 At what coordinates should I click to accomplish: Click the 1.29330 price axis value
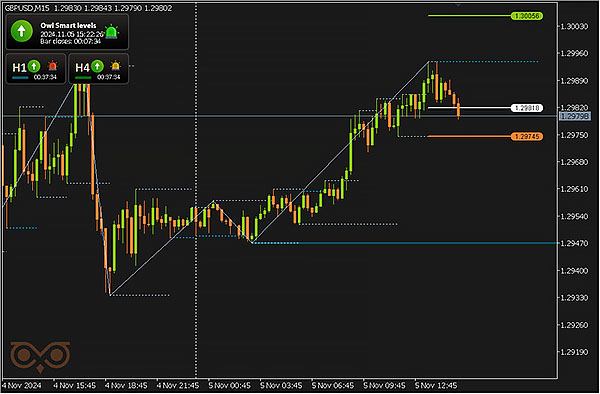(x=574, y=298)
